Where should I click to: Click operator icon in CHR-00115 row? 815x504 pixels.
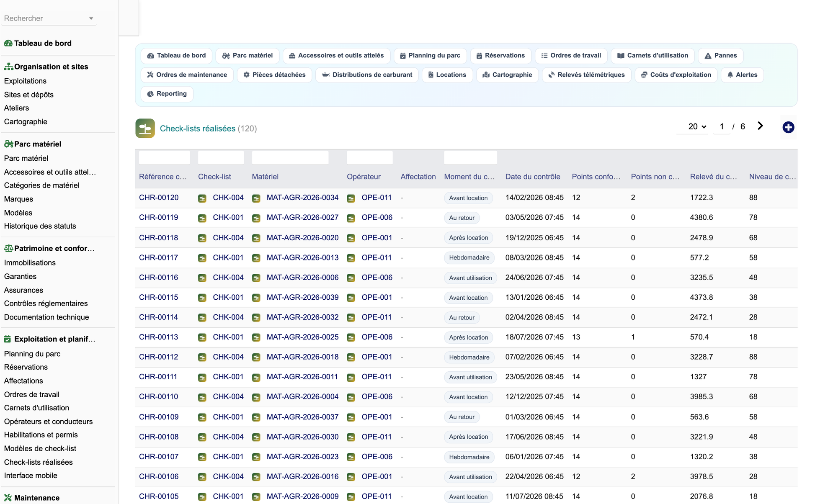click(351, 298)
